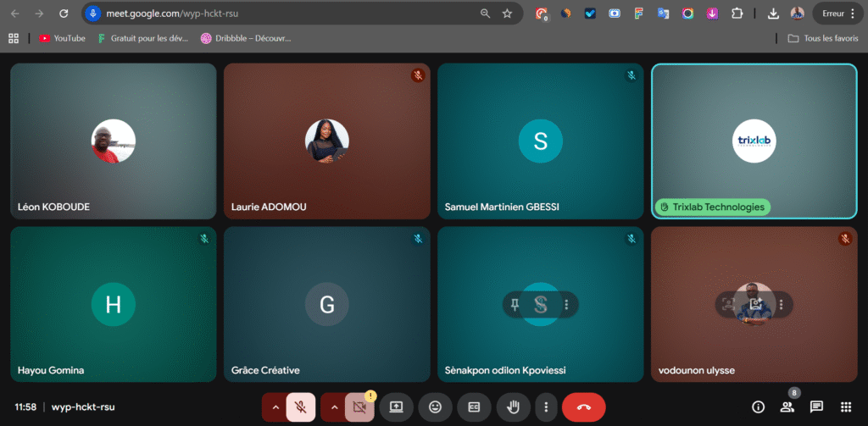Open the YouTube bookmark
The image size is (868, 426).
coord(62,38)
